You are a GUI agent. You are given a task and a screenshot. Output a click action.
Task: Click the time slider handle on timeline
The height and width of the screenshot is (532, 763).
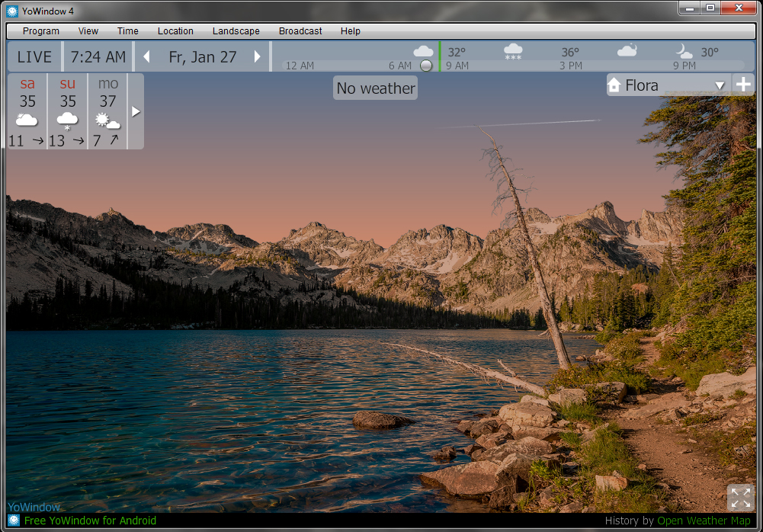click(426, 66)
